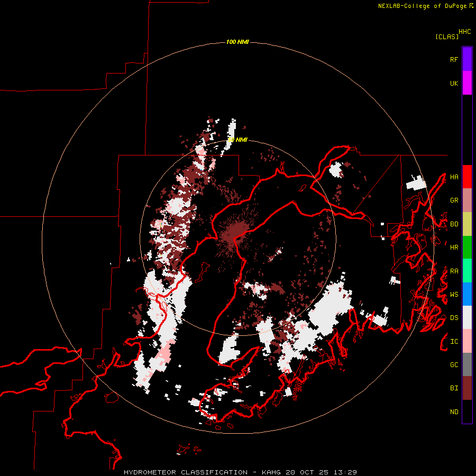
Task: Select the GR legend color block
Action: coord(467,200)
